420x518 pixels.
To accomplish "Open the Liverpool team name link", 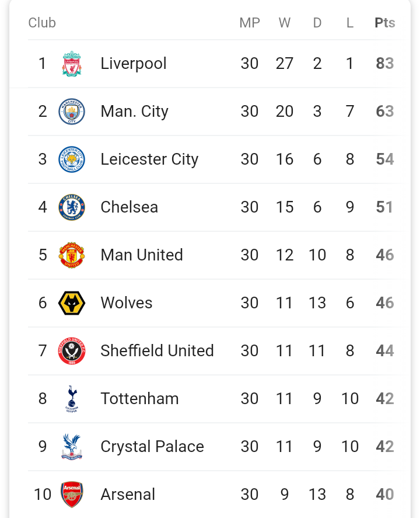I will point(134,64).
